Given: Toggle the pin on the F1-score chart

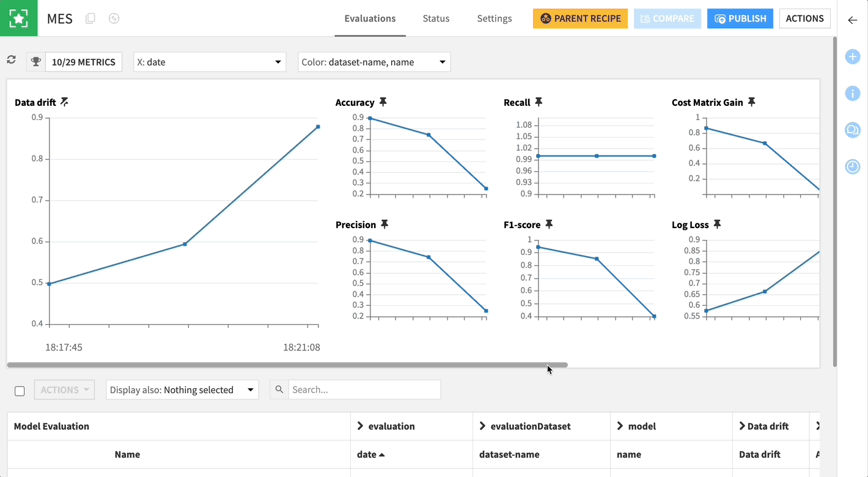Looking at the screenshot, I should (548, 224).
